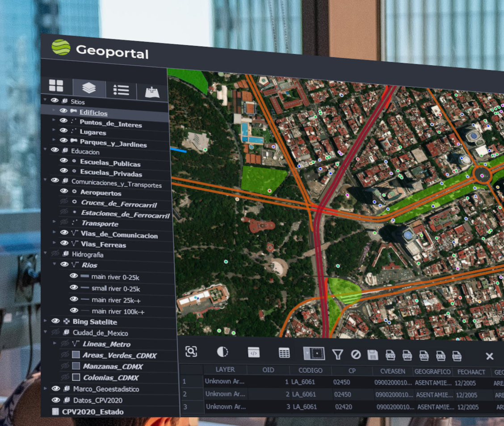Export table results as PDF
The width and height of the screenshot is (504, 426).
(x=407, y=356)
